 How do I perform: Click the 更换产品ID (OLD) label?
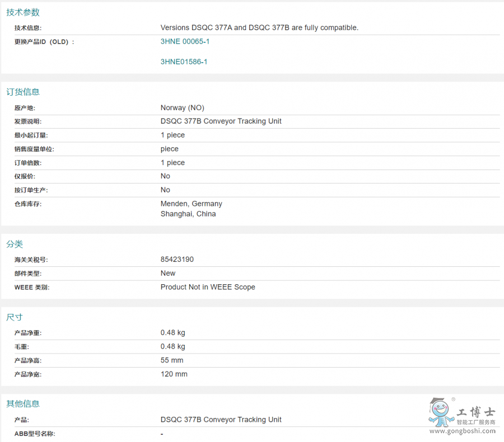pyautogui.click(x=44, y=41)
